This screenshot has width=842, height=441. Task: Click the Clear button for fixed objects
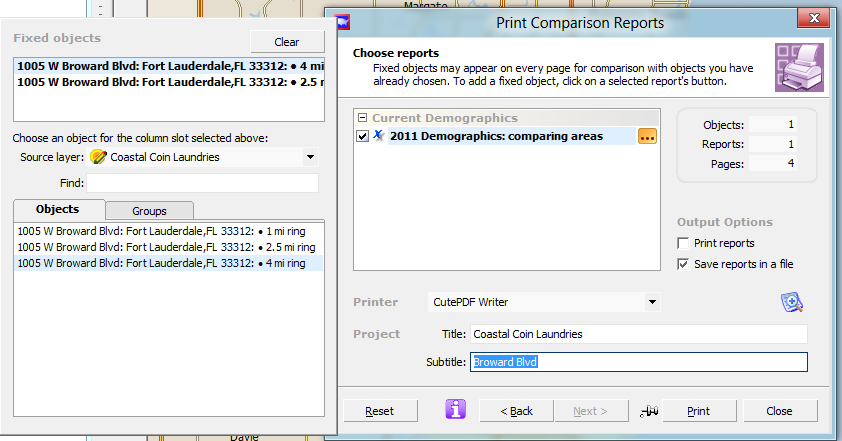[x=287, y=42]
